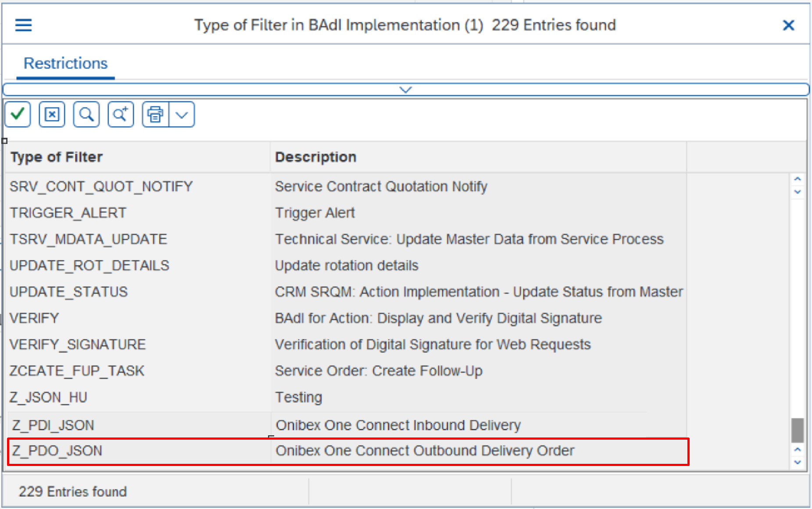Viewport: 812px width, 509px height.
Task: Select the Z_PDO_JSON filter entry
Action: point(57,451)
